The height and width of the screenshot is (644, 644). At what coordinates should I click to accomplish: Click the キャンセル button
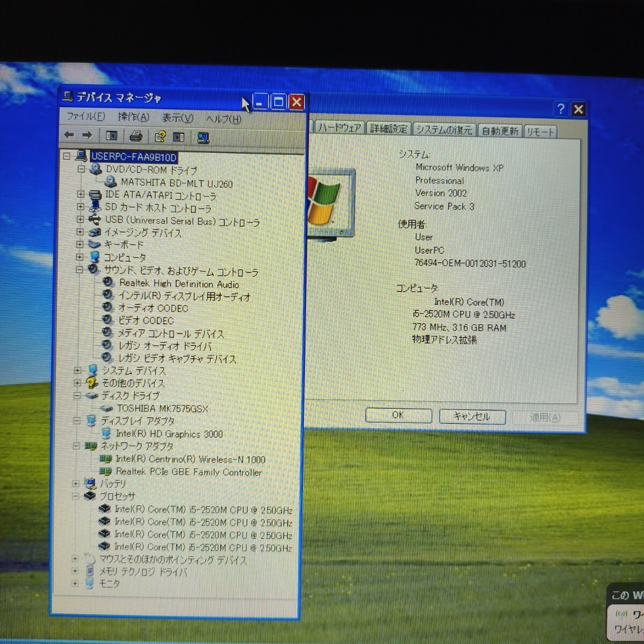point(472,416)
